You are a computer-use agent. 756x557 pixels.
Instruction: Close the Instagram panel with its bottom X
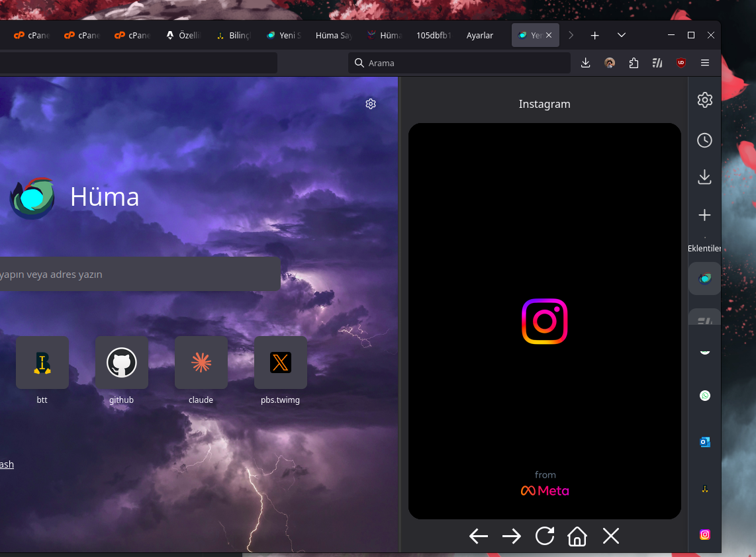(x=611, y=536)
